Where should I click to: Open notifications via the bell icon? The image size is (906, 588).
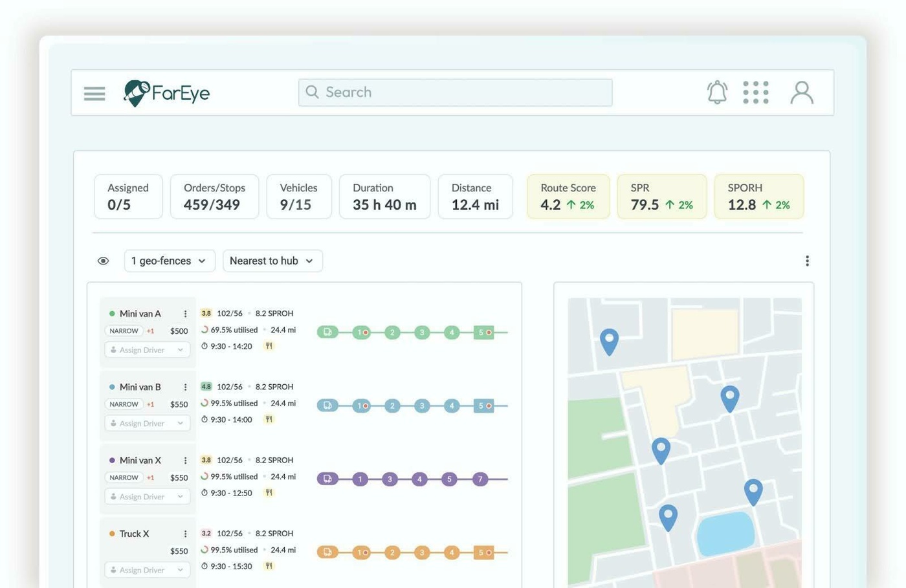pos(716,92)
